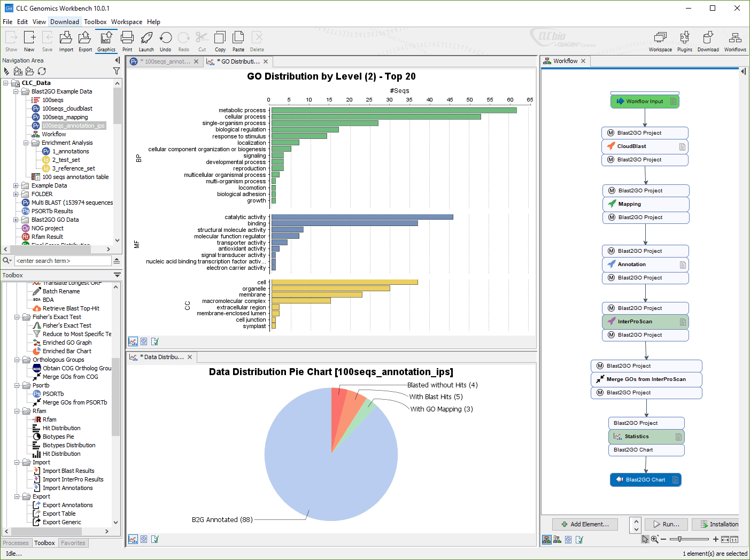
Task: Select the CloudBlast workflow element
Action: tap(645, 146)
